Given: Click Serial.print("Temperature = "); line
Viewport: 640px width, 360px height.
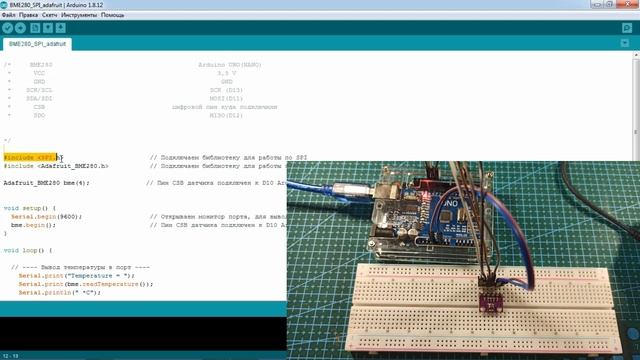Looking at the screenshot, I should (76, 276).
